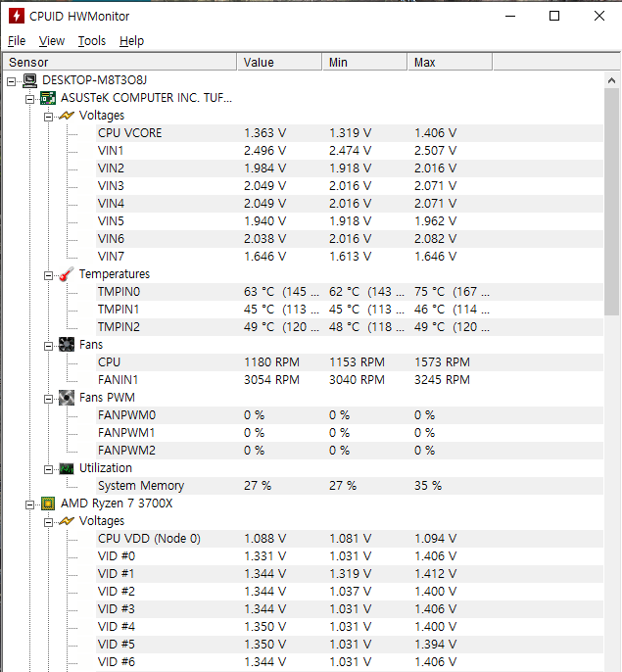Collapse the ASUSTeK COMPUTER INC. node
Image resolution: width=622 pixels, height=672 pixels.
(x=30, y=99)
